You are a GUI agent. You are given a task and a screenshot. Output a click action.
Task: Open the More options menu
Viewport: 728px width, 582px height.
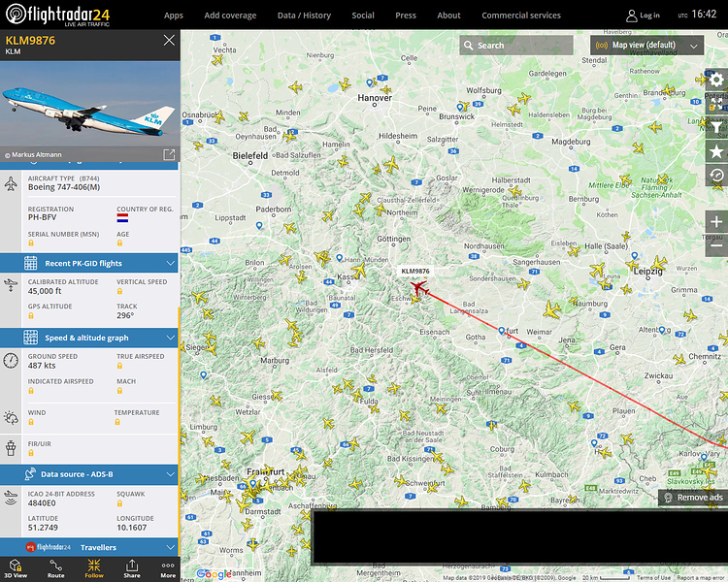pos(168,569)
